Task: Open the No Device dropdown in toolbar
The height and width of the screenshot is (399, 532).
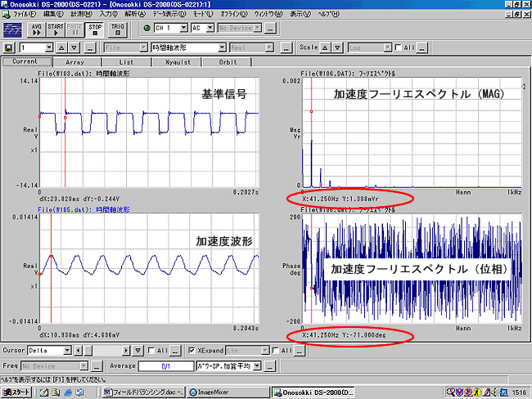Action: coord(258,28)
